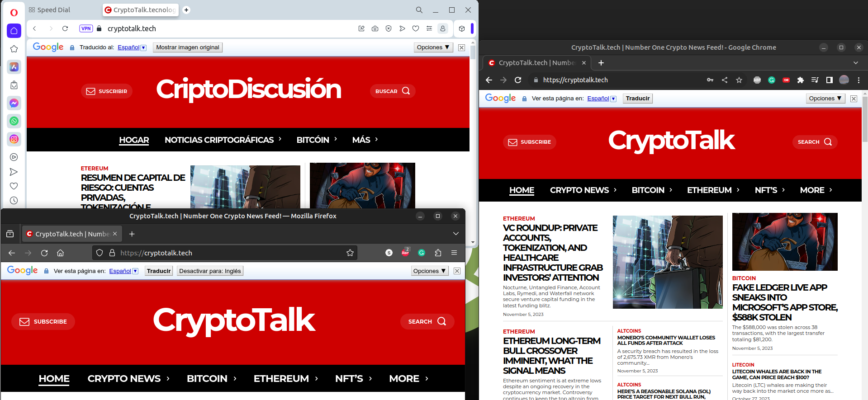Bookmark page with Chrome star icon

coord(739,80)
